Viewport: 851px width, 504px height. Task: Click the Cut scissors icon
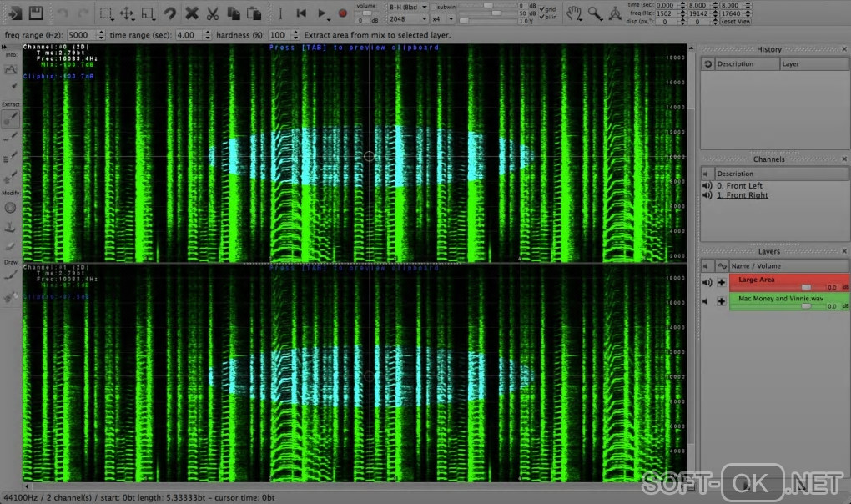tap(213, 13)
